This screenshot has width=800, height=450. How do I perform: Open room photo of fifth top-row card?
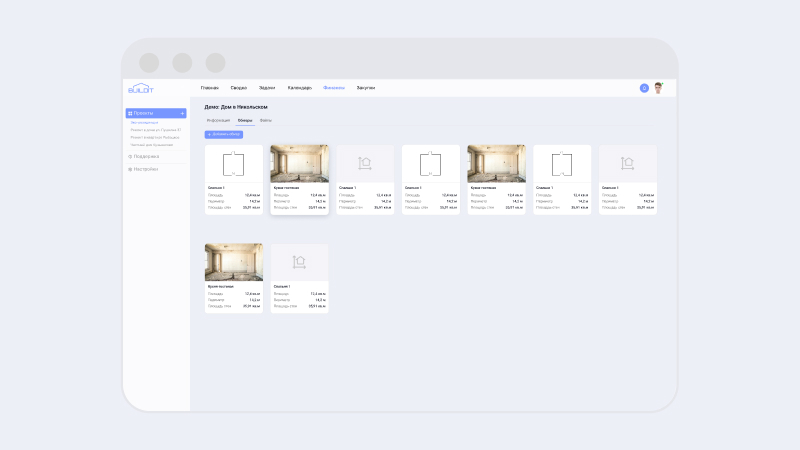pos(496,164)
